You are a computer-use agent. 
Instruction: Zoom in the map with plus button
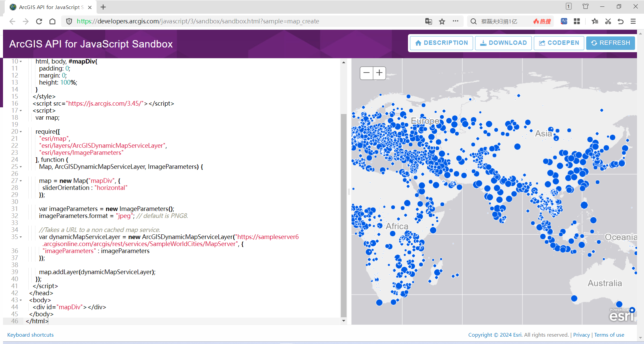pos(379,73)
